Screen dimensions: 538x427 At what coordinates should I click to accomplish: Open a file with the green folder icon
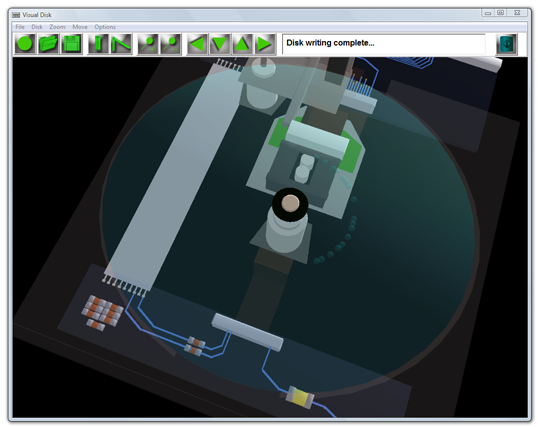[48, 44]
